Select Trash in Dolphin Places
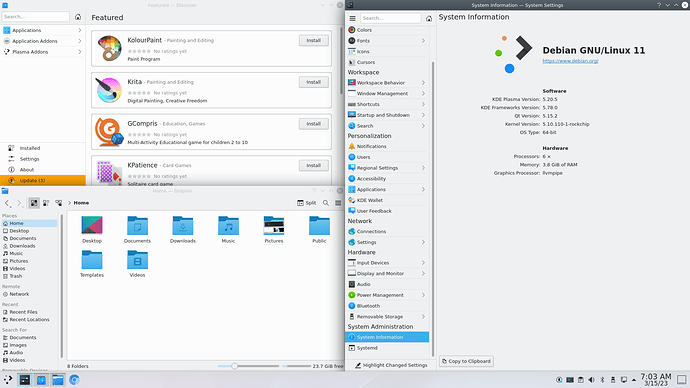Image resolution: width=690 pixels, height=388 pixels. (x=29, y=276)
